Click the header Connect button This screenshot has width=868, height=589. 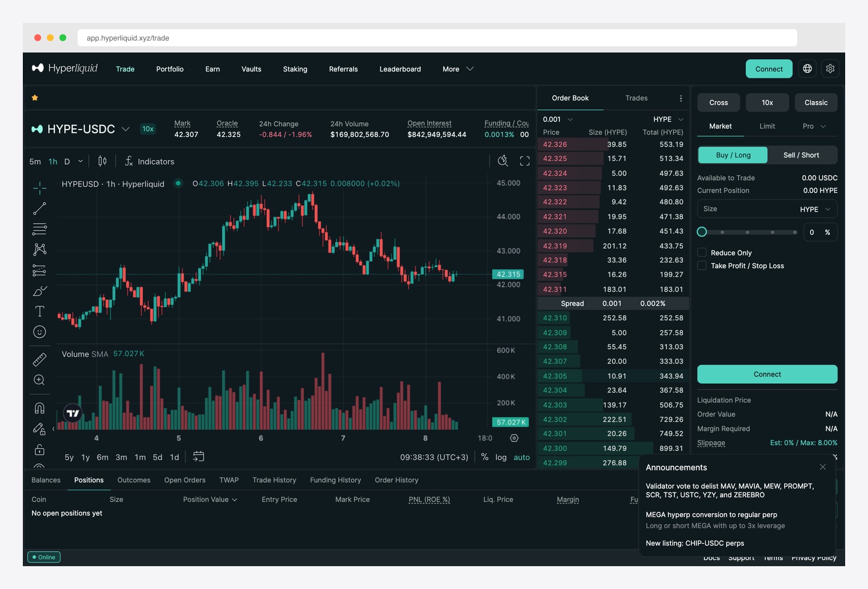[769, 68]
